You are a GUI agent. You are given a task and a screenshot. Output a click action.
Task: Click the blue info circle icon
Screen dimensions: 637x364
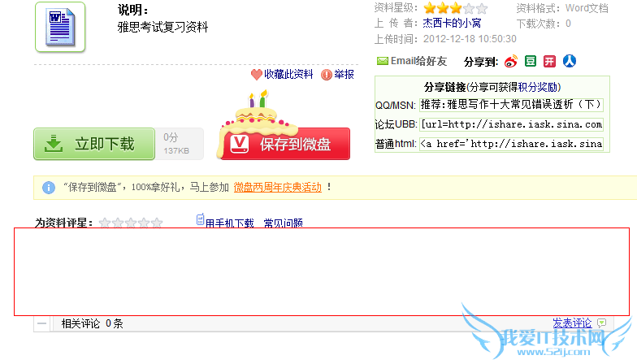tap(49, 187)
